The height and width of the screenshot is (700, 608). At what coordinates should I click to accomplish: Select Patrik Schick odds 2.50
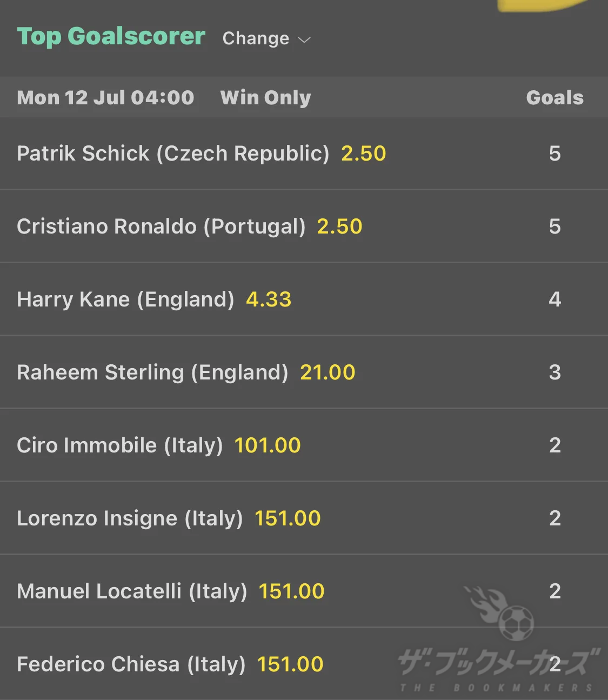[364, 154]
